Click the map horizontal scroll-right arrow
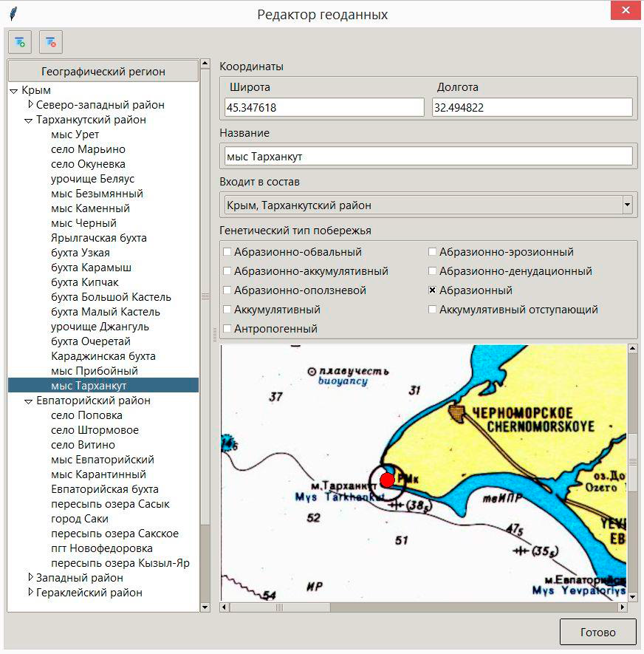 click(x=621, y=607)
